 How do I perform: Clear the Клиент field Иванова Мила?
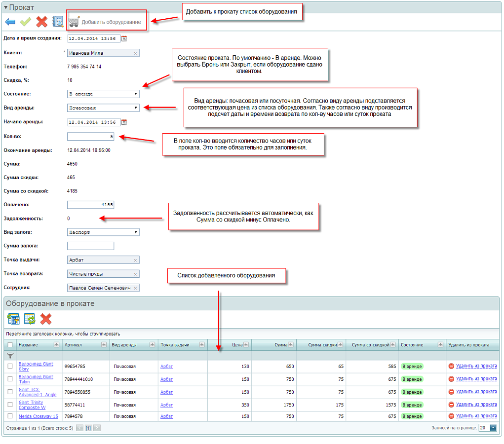(x=135, y=53)
